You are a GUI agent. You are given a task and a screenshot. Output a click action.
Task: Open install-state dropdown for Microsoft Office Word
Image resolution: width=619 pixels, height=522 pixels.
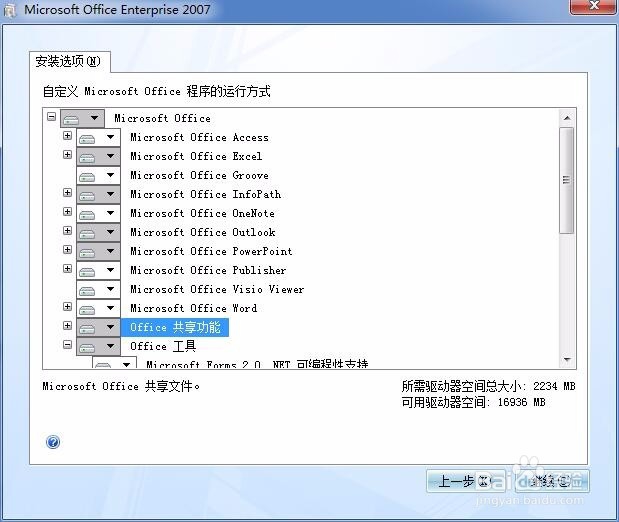[98, 308]
